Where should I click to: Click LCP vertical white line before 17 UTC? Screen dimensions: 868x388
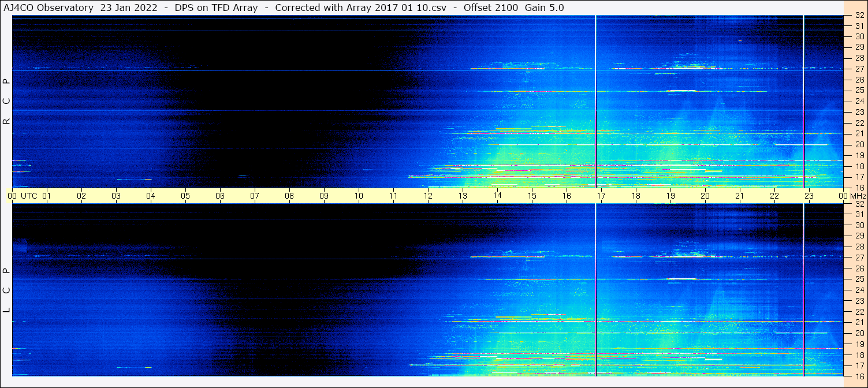tap(595, 290)
